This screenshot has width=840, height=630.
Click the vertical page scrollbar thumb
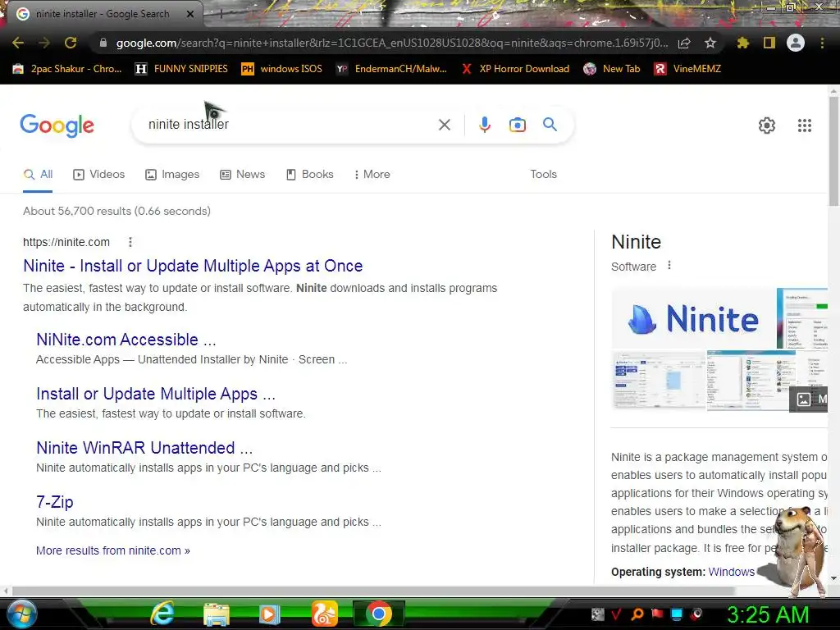833,150
